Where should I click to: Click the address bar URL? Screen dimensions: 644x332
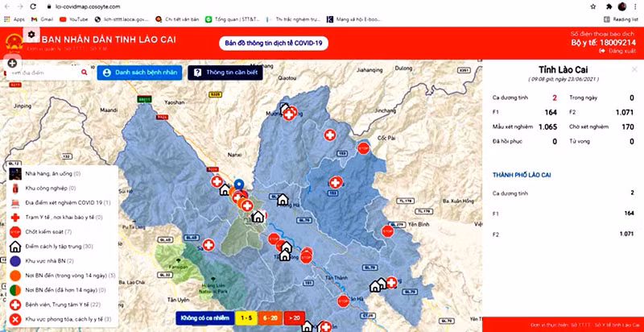pos(88,6)
